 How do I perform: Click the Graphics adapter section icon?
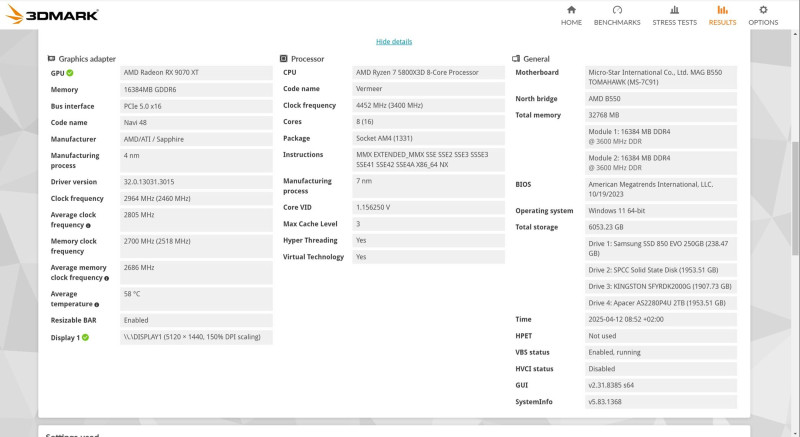coord(51,59)
